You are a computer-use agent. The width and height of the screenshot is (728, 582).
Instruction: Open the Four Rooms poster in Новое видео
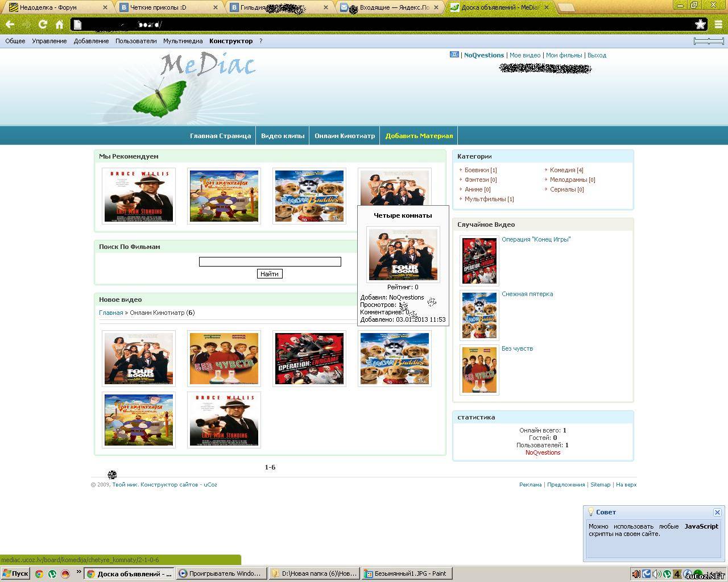(139, 359)
